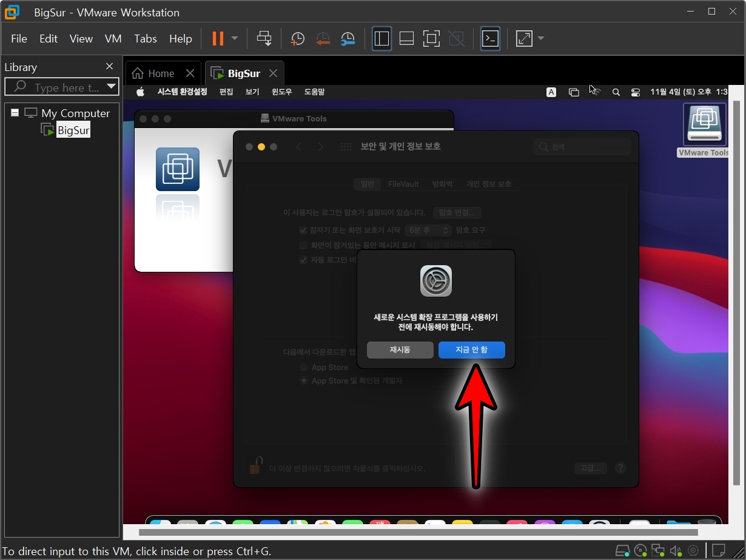The image size is (746, 560).
Task: Click the pause VM button
Action: 218,39
